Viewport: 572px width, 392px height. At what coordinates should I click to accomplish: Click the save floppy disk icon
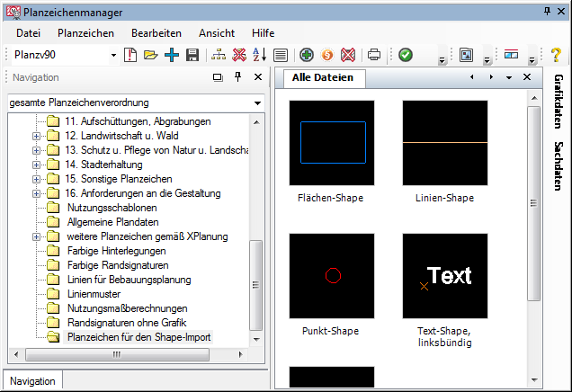[192, 56]
